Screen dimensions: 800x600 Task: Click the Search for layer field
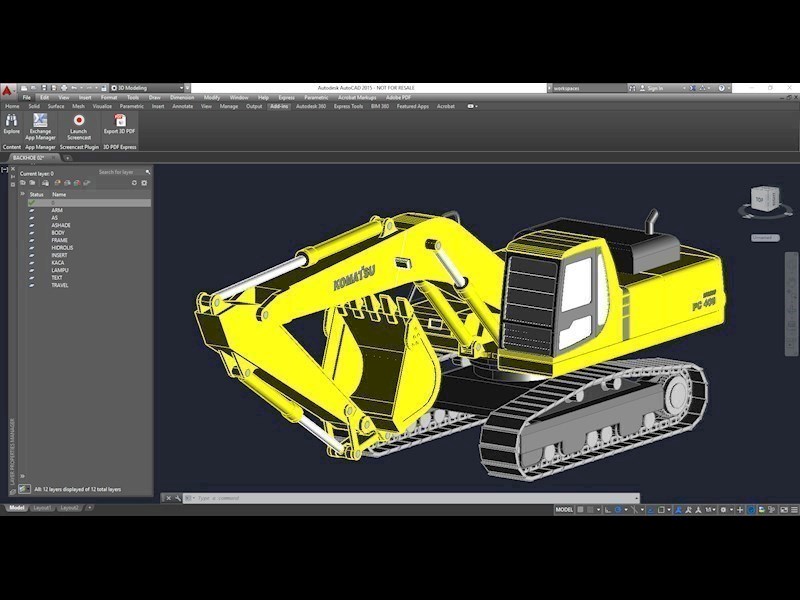coord(121,172)
